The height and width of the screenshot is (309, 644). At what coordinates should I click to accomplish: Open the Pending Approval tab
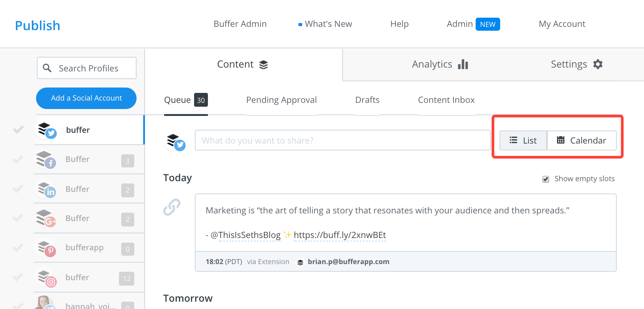tap(282, 100)
